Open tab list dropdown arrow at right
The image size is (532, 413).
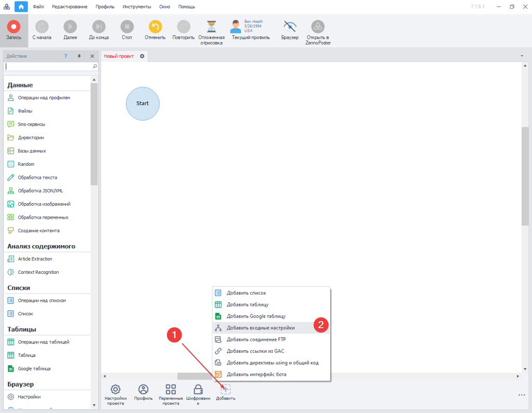tap(522, 56)
